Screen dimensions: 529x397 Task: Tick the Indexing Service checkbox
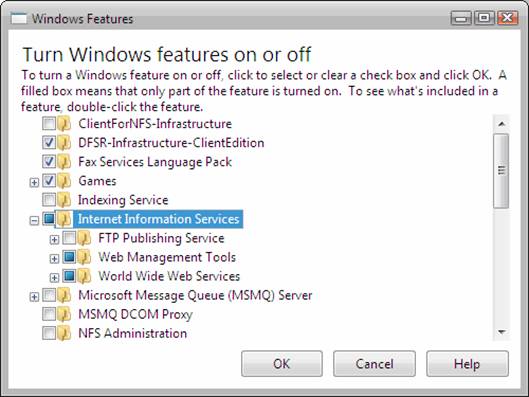[49, 200]
